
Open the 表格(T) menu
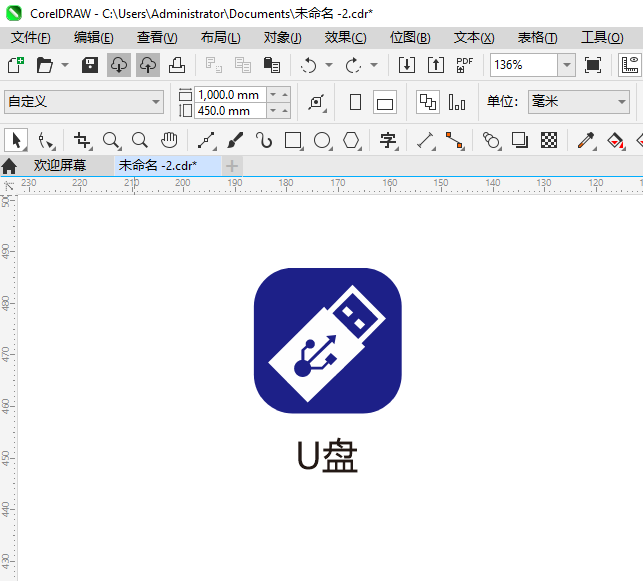pos(538,38)
